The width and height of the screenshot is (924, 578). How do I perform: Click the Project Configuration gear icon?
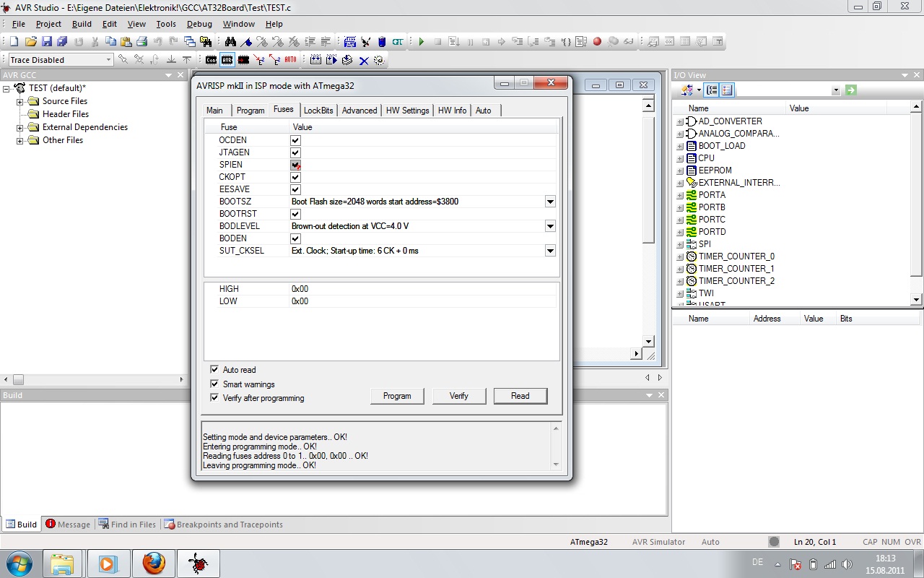coord(379,60)
